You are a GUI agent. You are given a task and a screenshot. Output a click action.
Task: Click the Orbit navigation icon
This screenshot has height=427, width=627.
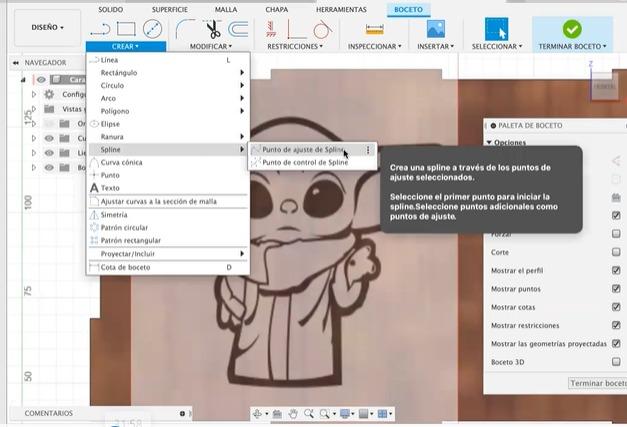click(258, 414)
